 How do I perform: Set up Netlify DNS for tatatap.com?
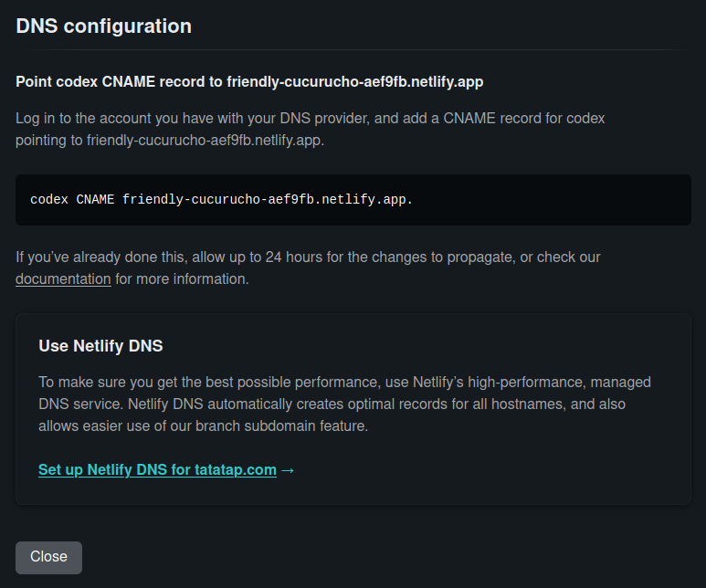[x=158, y=469]
